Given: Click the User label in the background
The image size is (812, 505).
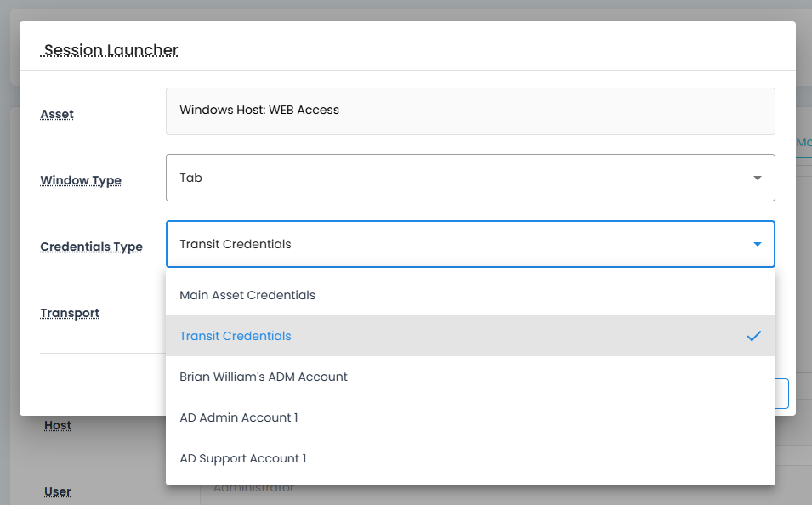Looking at the screenshot, I should click(57, 491).
